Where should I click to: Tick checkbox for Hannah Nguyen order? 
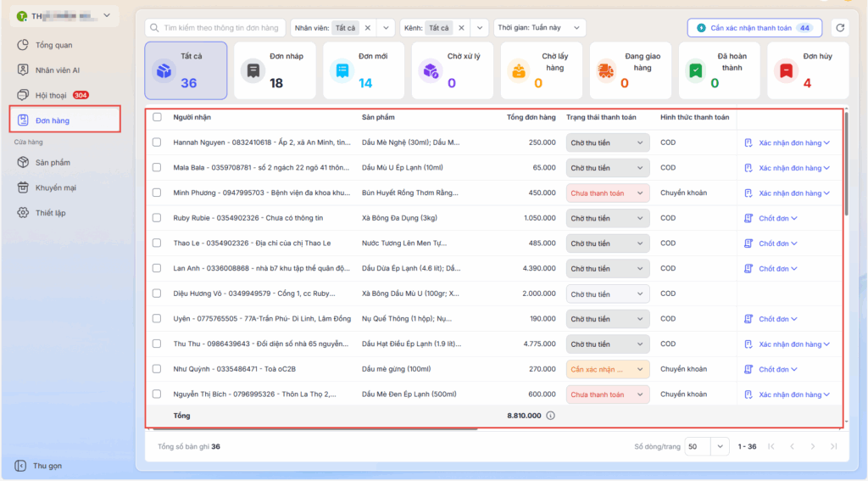pos(157,143)
